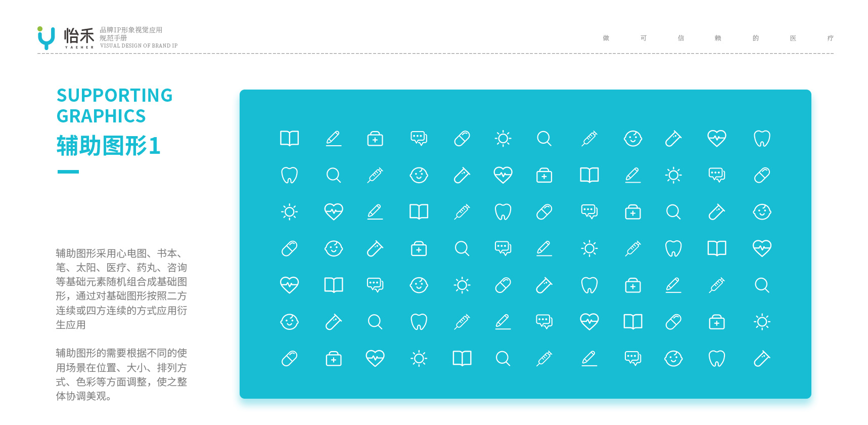Click the first-aid kit icon in the top row

tap(375, 139)
